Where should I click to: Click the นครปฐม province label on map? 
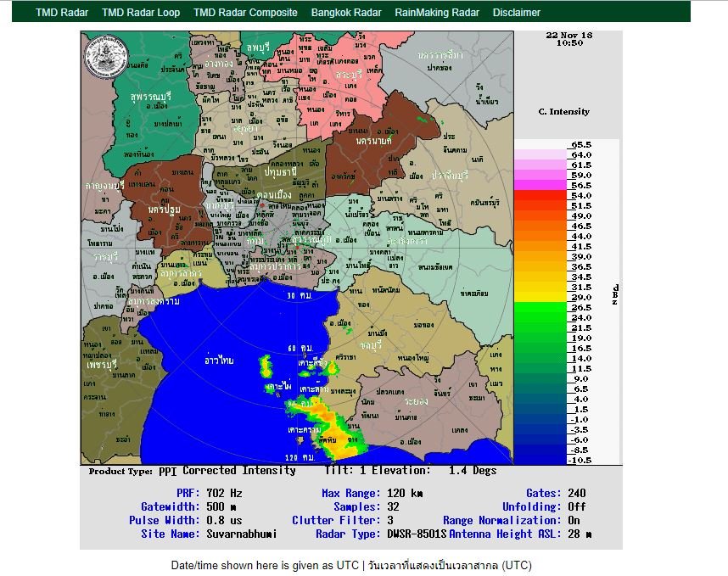165,210
